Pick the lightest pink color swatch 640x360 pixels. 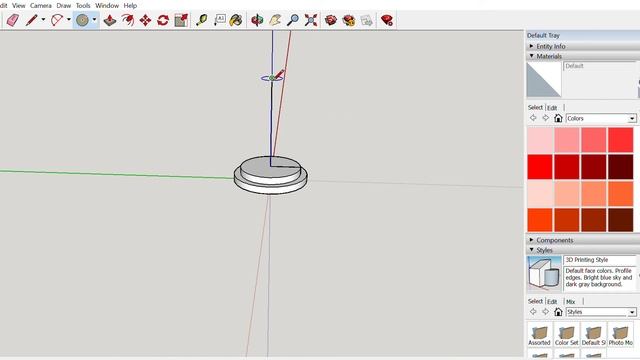click(540, 140)
